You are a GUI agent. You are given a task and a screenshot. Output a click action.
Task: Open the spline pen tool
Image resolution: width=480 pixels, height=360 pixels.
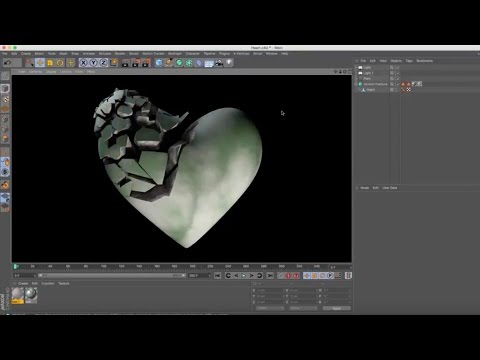click(169, 63)
